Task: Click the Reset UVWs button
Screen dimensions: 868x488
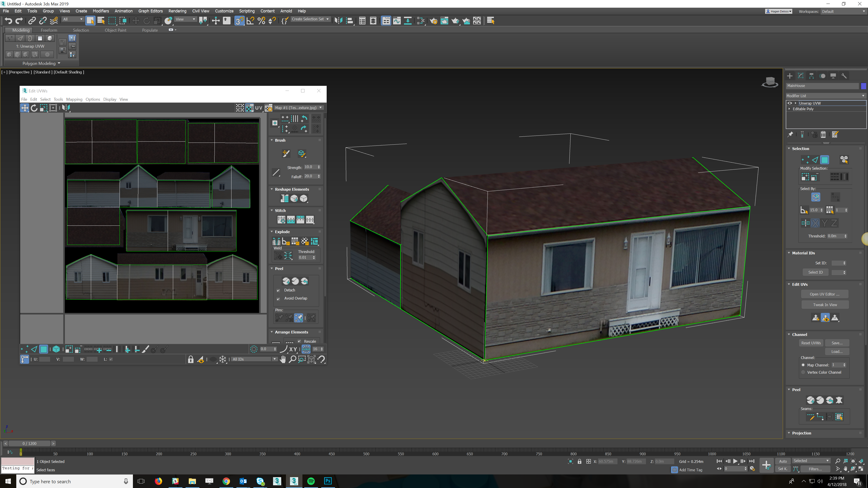Action: [811, 343]
